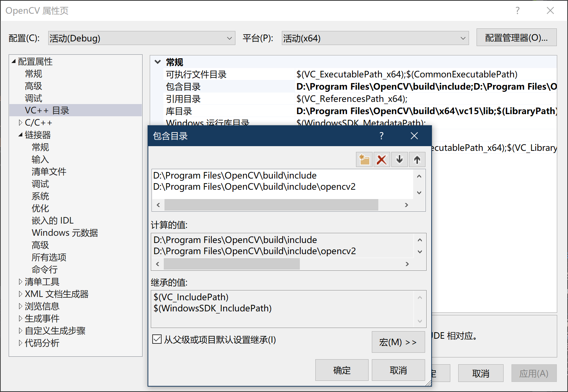Close the 包含目录 dialog
The image size is (568, 392).
coord(414,136)
